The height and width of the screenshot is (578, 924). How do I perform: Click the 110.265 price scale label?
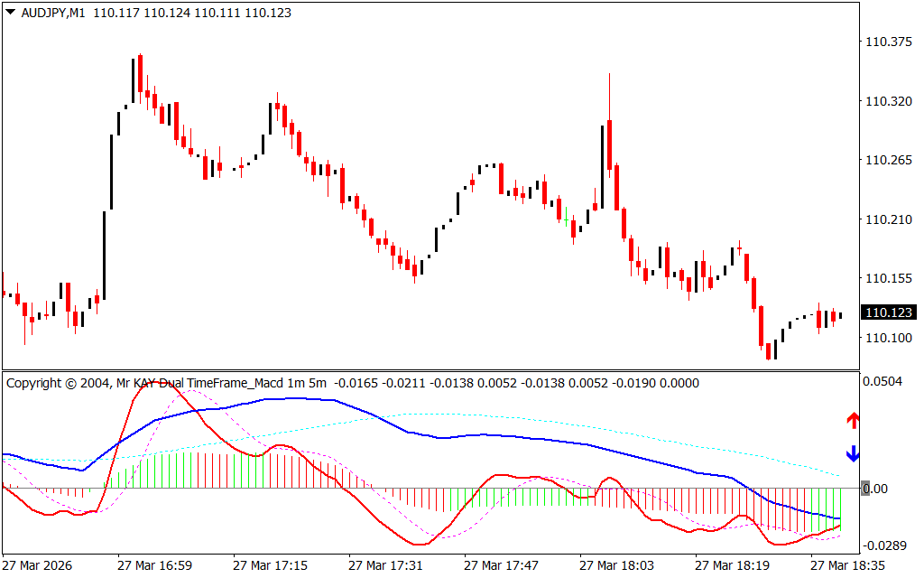[888, 161]
